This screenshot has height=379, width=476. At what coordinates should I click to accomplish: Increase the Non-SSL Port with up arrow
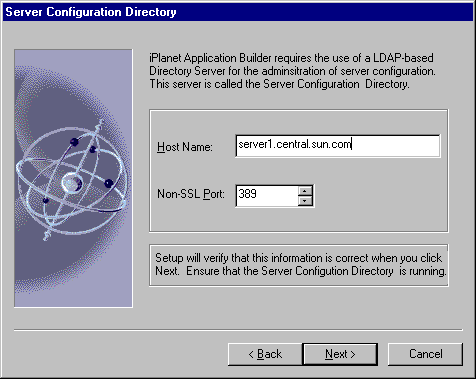[305, 191]
